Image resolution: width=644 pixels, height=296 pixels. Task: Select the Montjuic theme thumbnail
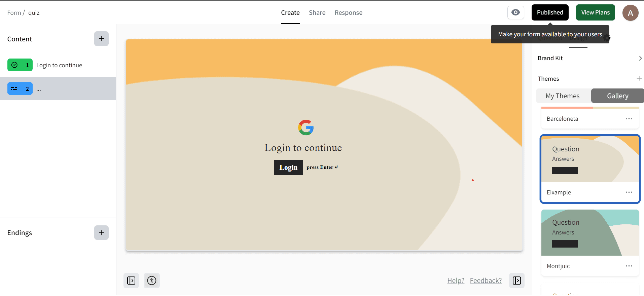click(x=590, y=233)
